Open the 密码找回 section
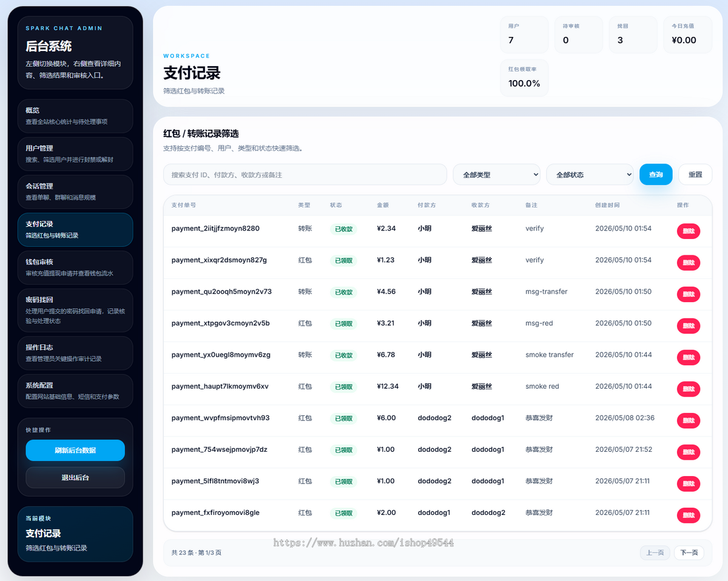 coord(75,310)
